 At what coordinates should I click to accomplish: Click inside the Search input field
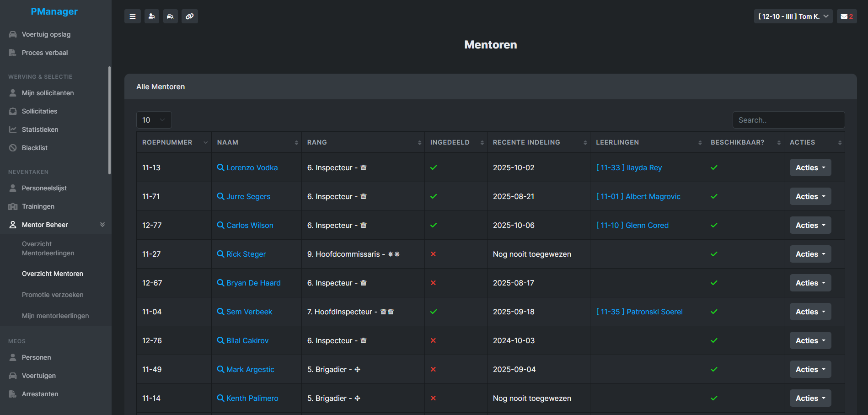(x=788, y=119)
